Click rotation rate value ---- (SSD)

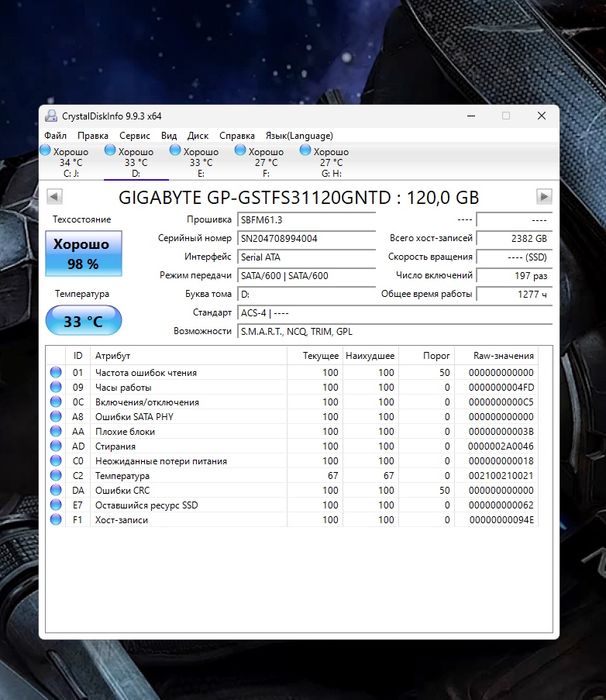point(514,257)
